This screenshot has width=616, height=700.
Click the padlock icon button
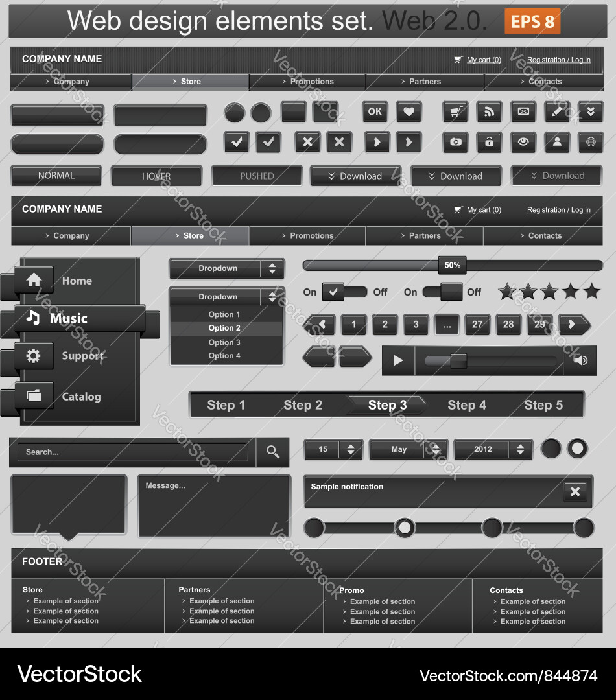click(x=489, y=142)
